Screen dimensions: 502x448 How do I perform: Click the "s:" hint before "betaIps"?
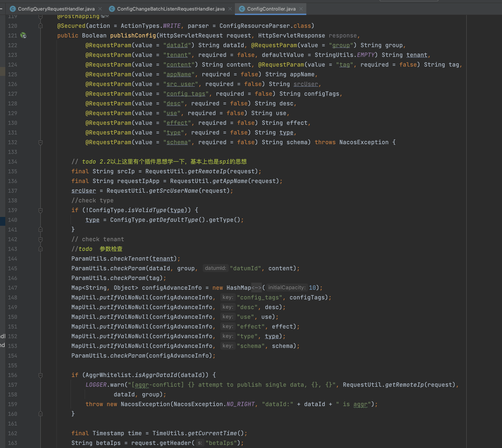tap(200, 443)
